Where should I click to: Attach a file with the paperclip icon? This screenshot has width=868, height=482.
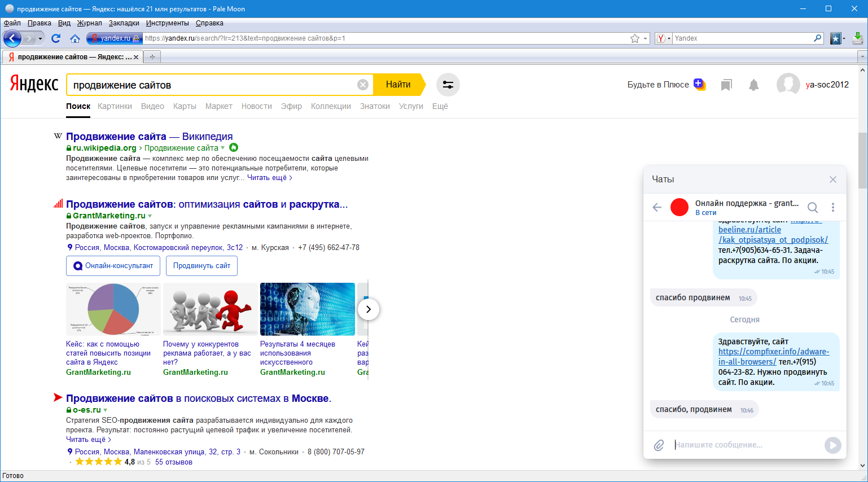[659, 445]
